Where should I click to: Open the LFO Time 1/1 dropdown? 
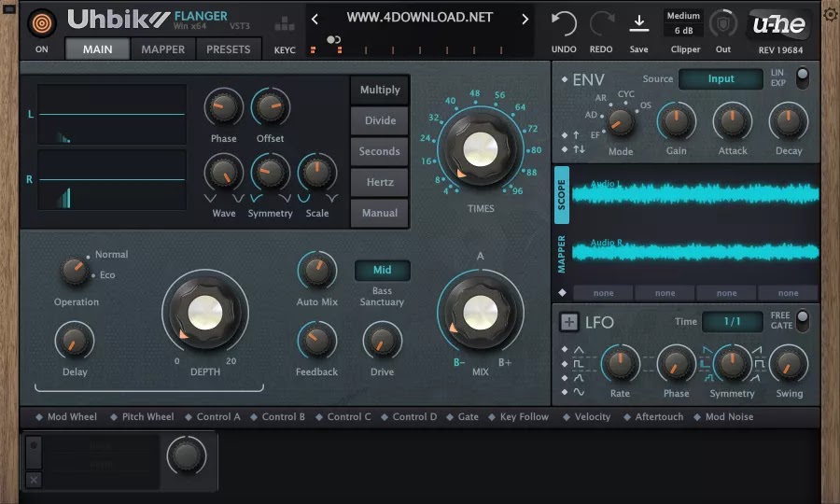tap(733, 321)
